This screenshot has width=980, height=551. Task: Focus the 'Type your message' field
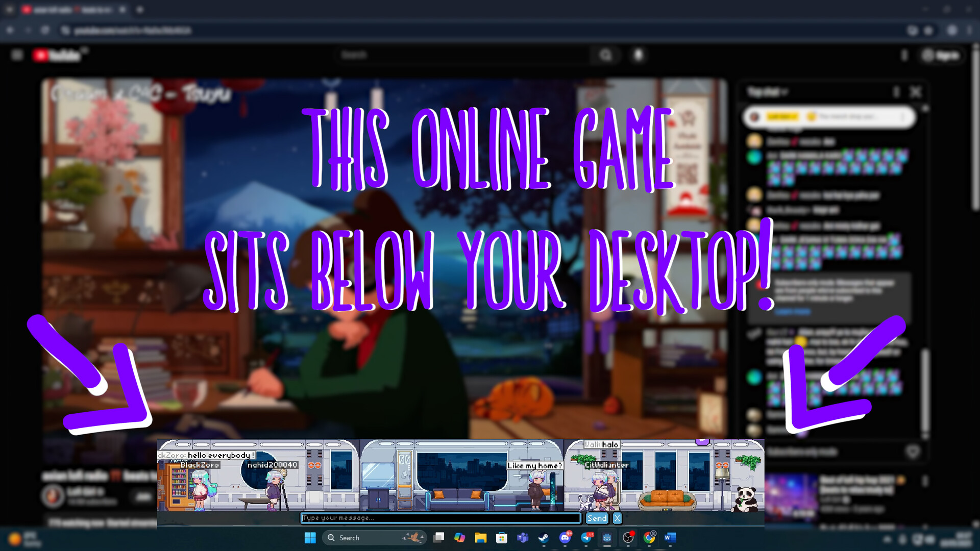tap(440, 518)
